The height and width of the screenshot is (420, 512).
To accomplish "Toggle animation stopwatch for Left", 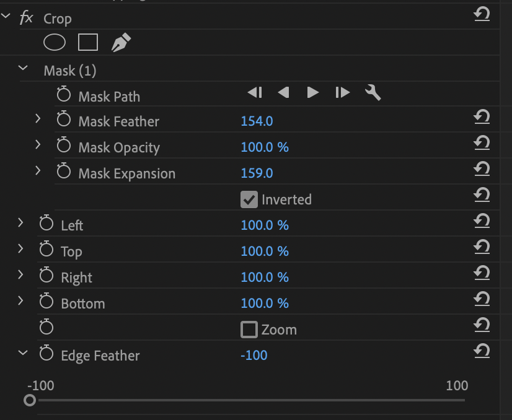I will point(46,223).
